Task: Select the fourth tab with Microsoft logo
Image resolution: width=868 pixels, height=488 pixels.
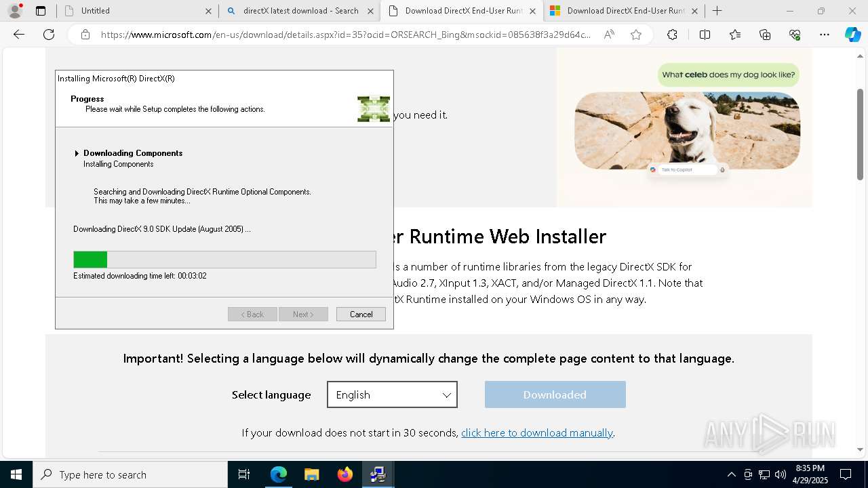Action: click(x=624, y=11)
